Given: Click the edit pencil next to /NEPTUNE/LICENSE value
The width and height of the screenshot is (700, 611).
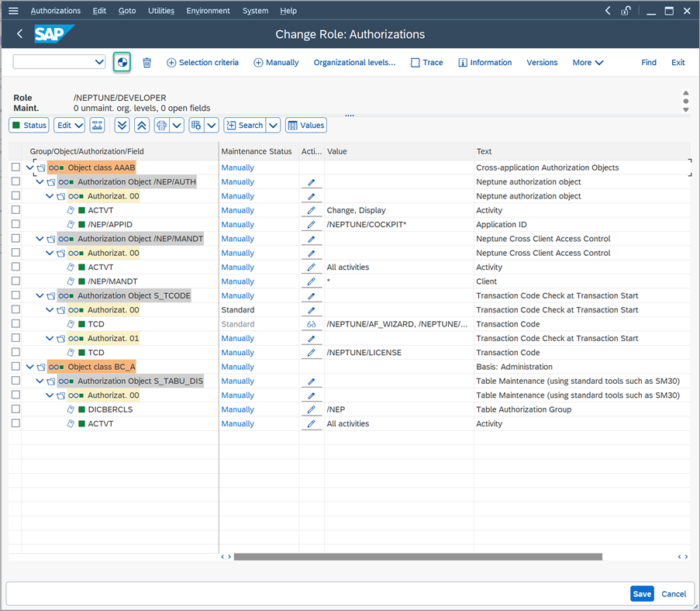Looking at the screenshot, I should pos(312,352).
